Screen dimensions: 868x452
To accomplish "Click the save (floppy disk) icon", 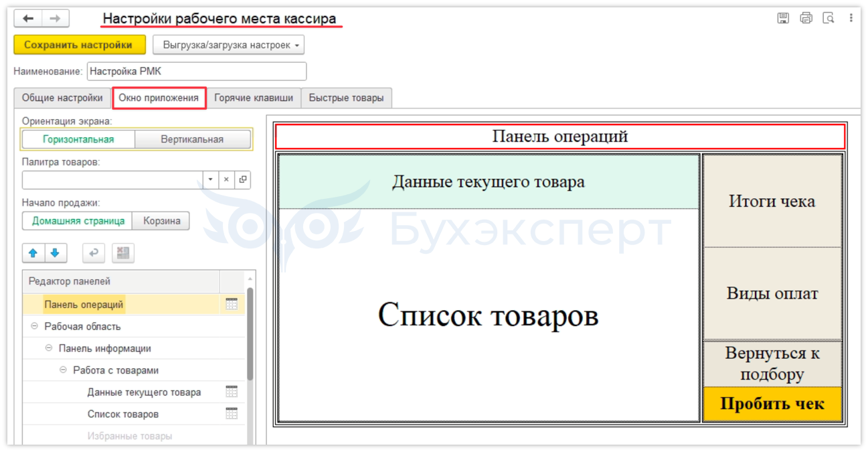I will click(x=783, y=18).
